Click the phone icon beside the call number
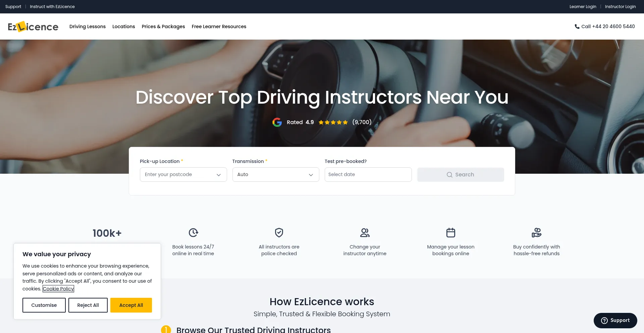Image resolution: width=644 pixels, height=333 pixels. [x=577, y=26]
